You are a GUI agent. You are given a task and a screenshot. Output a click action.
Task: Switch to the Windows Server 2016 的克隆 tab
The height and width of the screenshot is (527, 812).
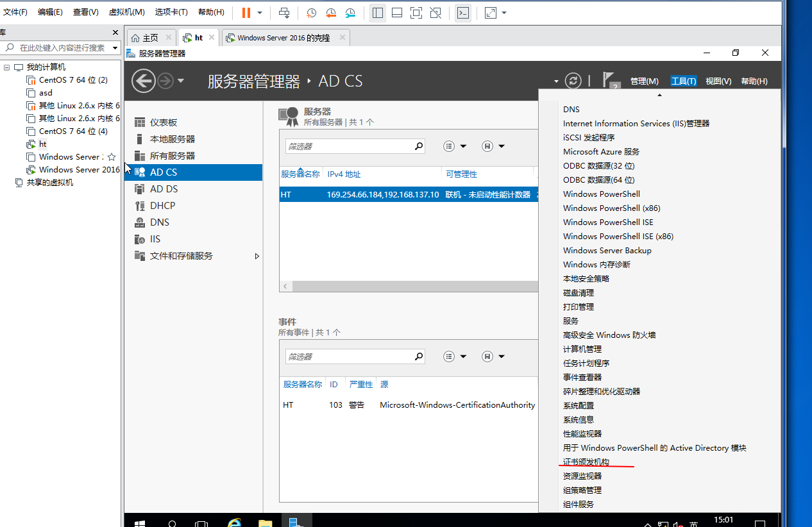pyautogui.click(x=283, y=38)
